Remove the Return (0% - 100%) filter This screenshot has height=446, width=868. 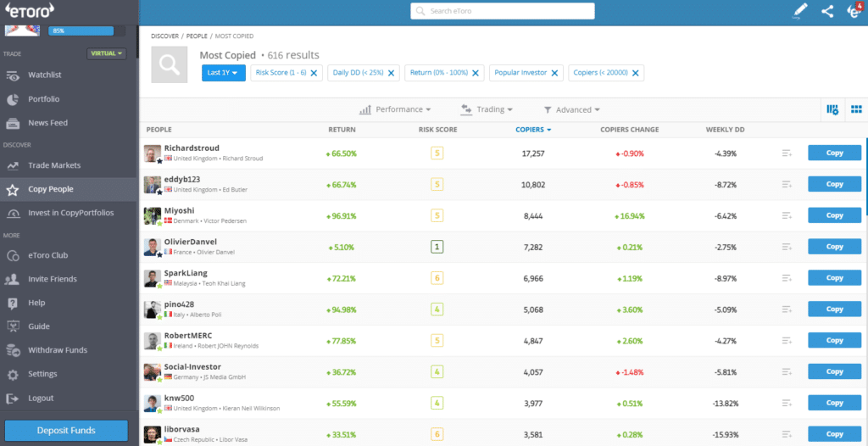[x=475, y=73]
